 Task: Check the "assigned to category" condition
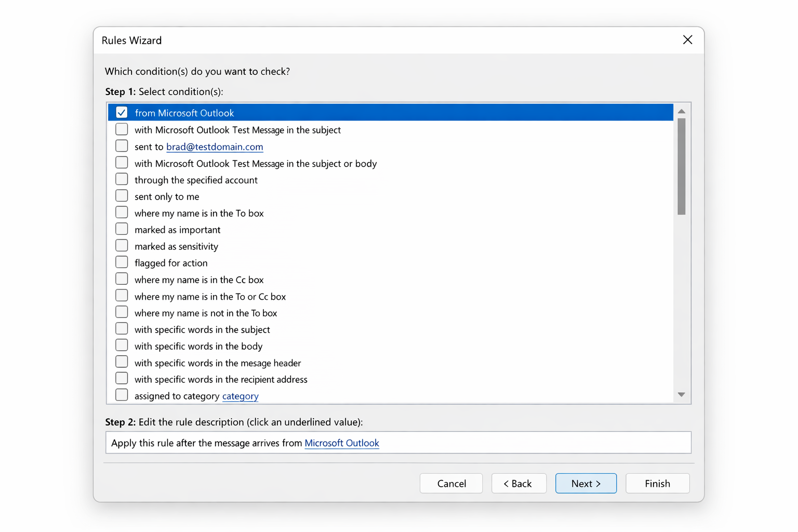point(121,394)
